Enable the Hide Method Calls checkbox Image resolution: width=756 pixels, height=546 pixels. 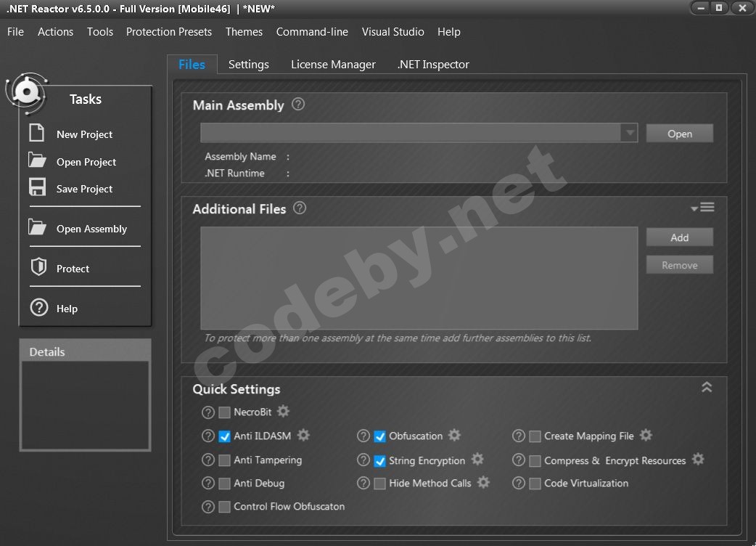380,484
